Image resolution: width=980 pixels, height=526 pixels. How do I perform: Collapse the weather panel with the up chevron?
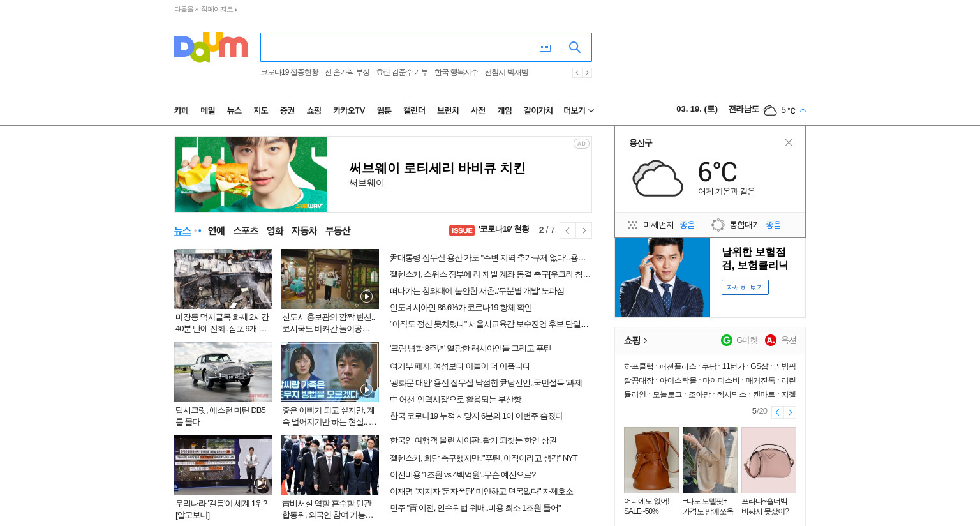[803, 110]
